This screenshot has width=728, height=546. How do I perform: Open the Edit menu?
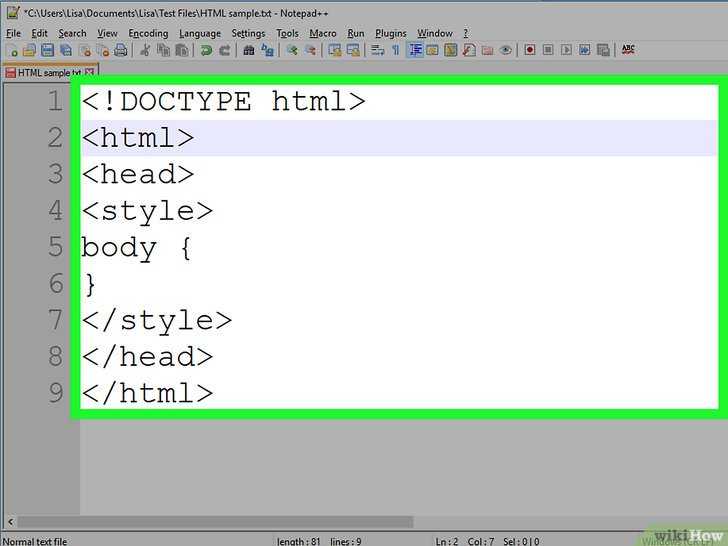click(39, 33)
